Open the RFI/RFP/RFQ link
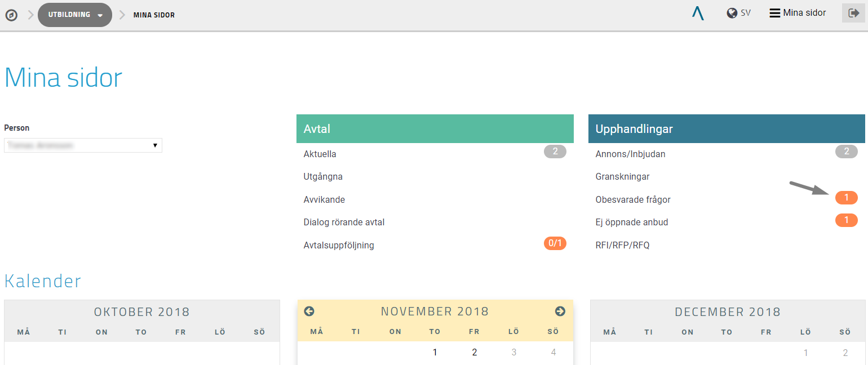The image size is (868, 365). click(x=622, y=245)
